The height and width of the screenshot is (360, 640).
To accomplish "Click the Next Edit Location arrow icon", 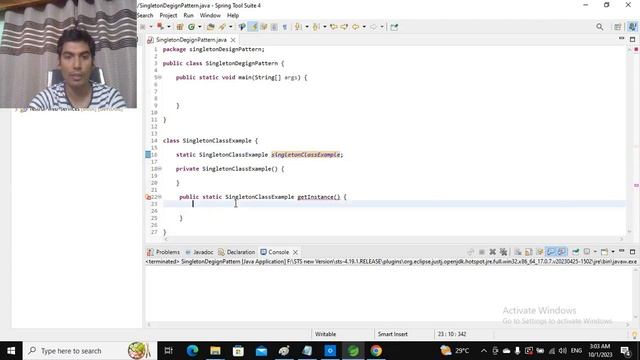I will [x=344, y=27].
